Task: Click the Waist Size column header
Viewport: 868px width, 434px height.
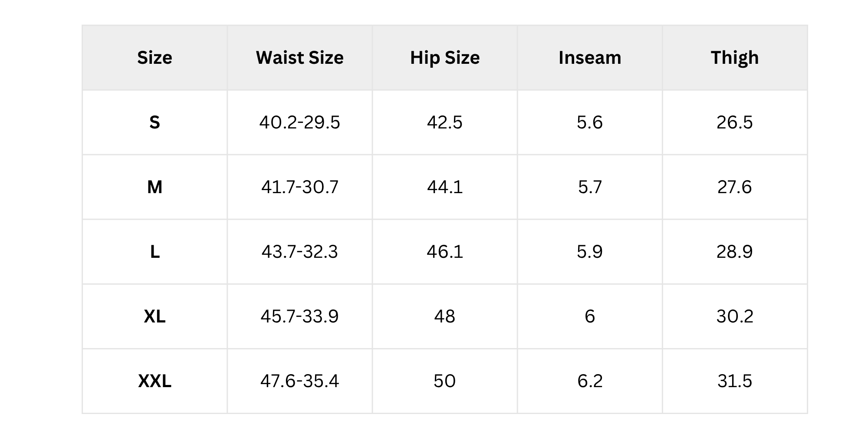Action: [299, 58]
